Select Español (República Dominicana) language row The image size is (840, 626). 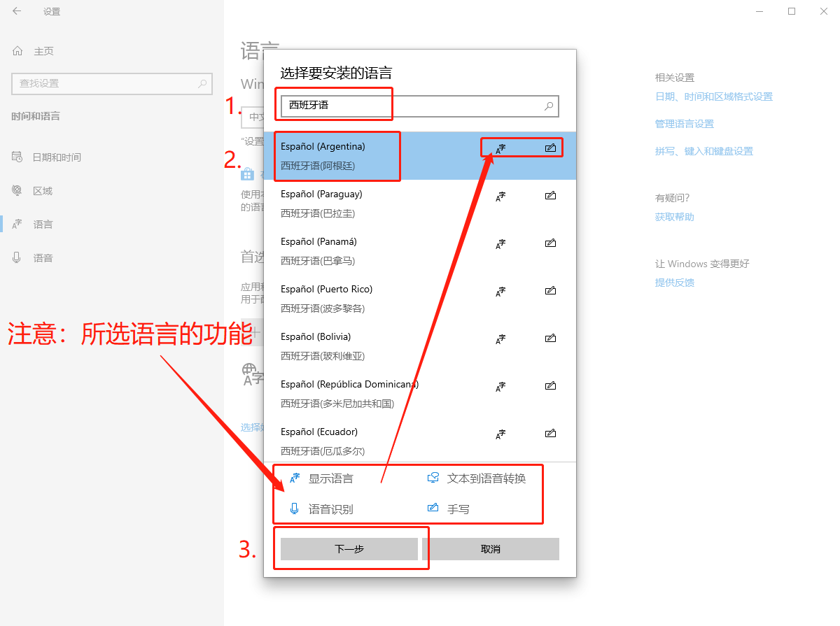coord(420,394)
